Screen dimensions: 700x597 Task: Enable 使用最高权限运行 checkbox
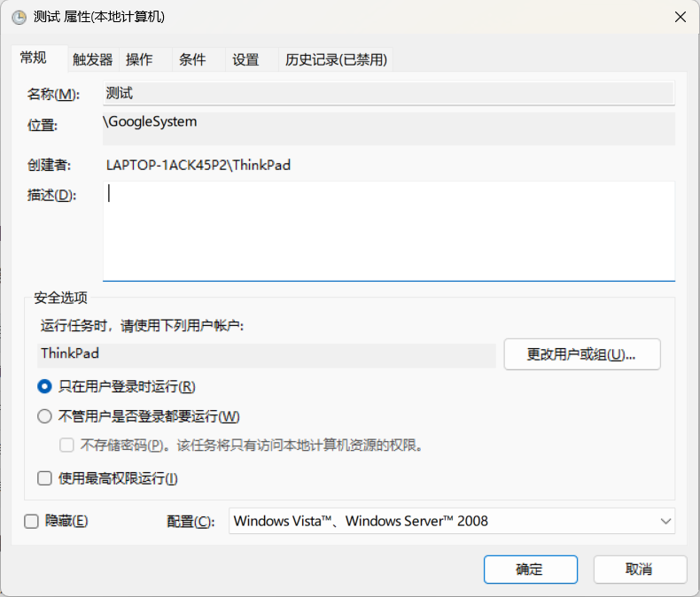[x=44, y=478]
